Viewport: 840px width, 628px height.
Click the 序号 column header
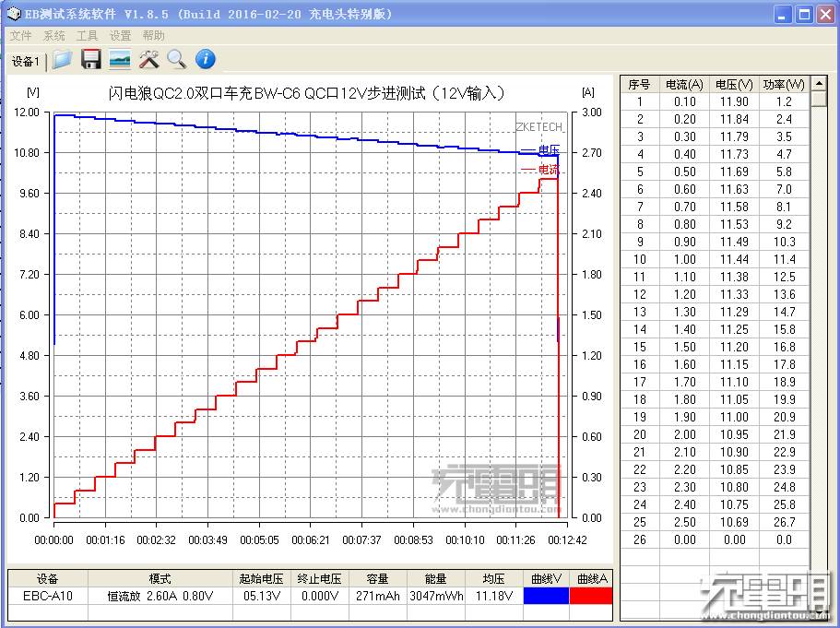[640, 84]
